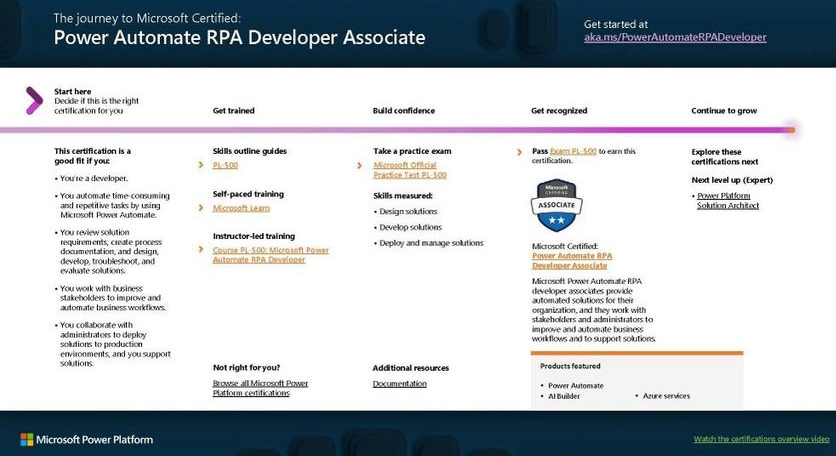Click the Power Automate product bullet
This screenshot has height=456, width=836.
click(572, 386)
